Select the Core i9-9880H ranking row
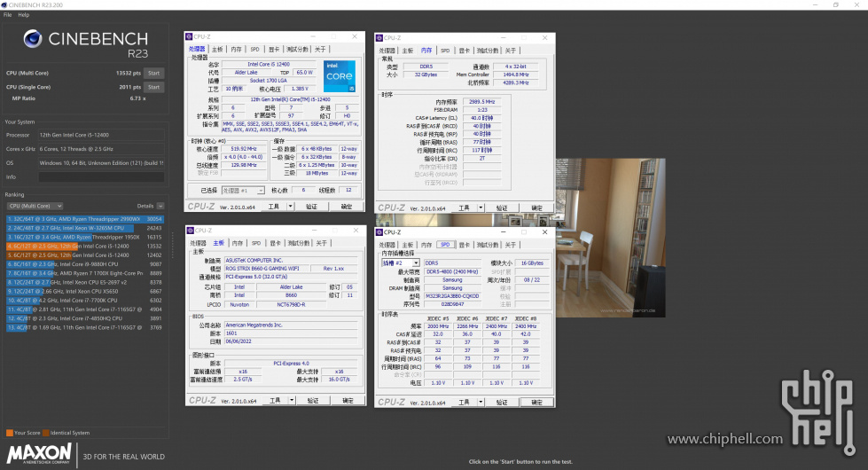868x470 pixels. [85, 264]
